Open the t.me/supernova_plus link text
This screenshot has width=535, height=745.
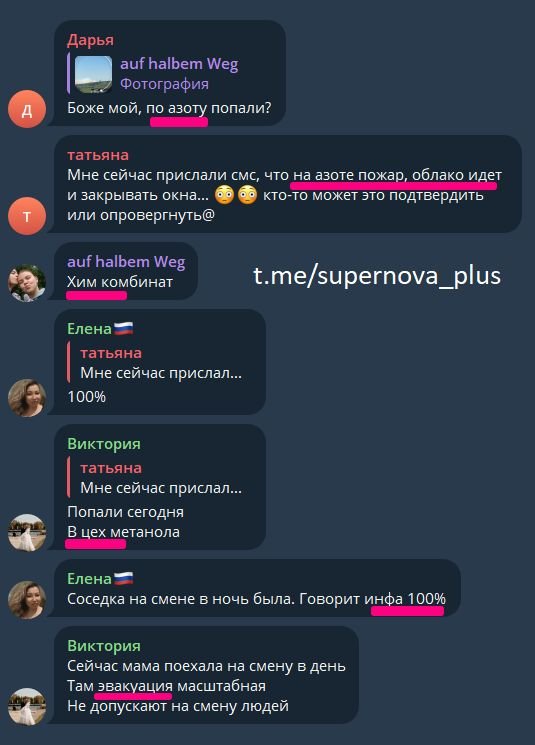click(377, 275)
